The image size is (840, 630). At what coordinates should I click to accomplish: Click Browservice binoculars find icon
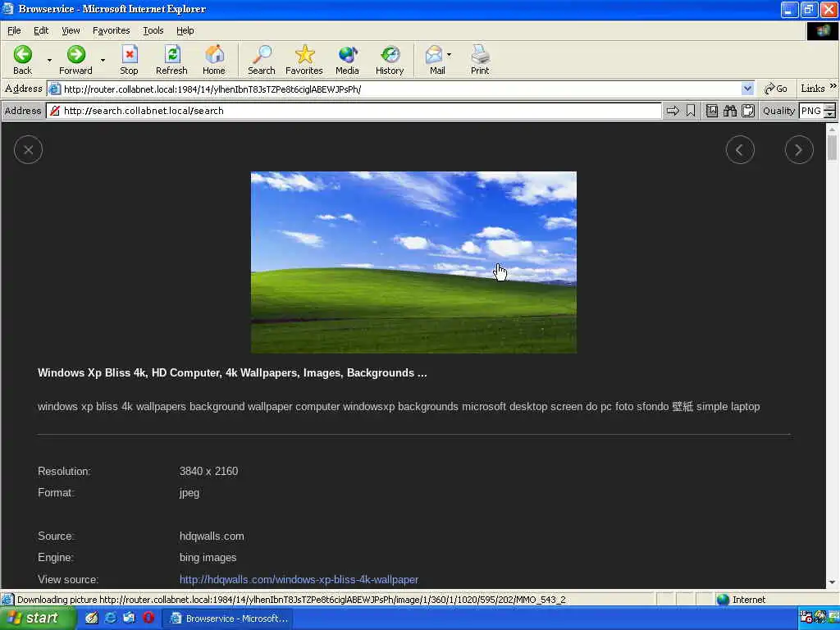pyautogui.click(x=729, y=111)
